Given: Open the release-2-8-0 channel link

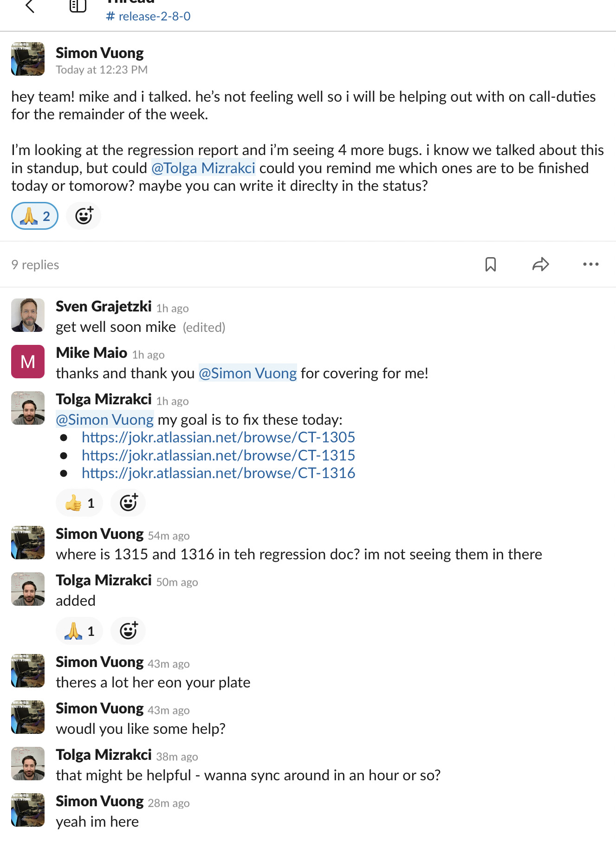Looking at the screenshot, I should pos(149,16).
